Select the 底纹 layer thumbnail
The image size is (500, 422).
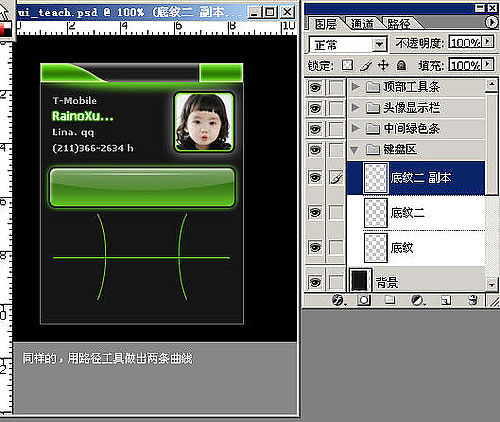tap(376, 248)
